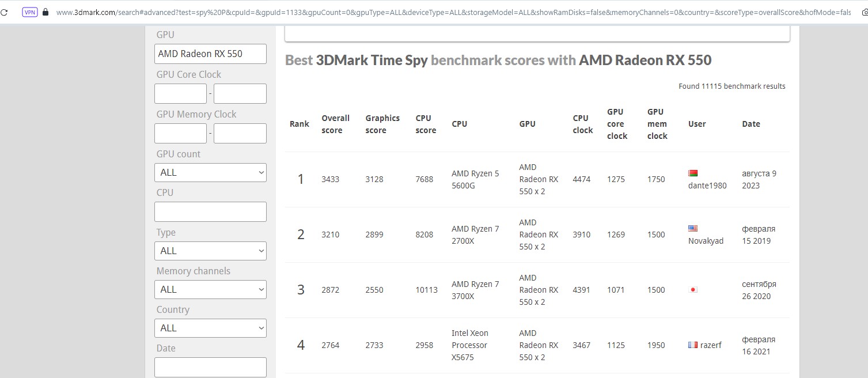Click the maximum GPU Memory Clock field

pos(240,133)
